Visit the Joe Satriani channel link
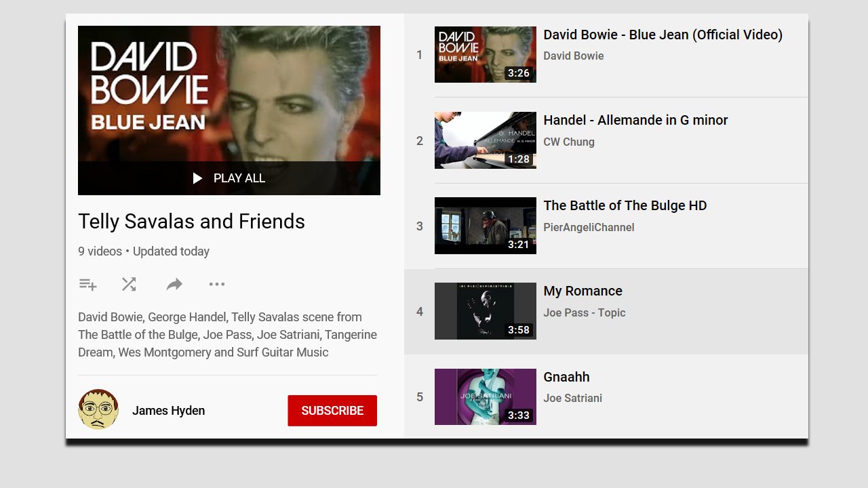 [573, 398]
